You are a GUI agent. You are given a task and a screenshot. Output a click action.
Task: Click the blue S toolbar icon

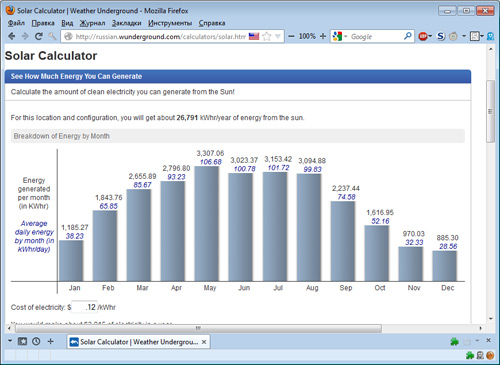tap(441, 36)
